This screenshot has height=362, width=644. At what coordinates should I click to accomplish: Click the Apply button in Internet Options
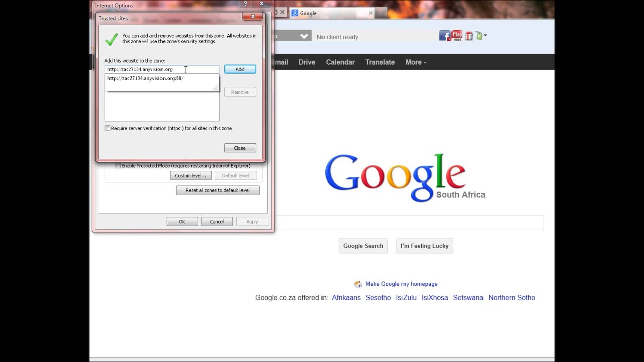click(x=252, y=221)
